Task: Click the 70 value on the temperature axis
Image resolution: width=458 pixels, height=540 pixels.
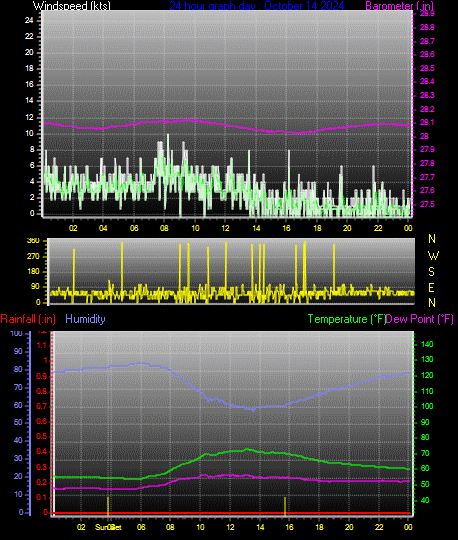Action: [x=425, y=453]
